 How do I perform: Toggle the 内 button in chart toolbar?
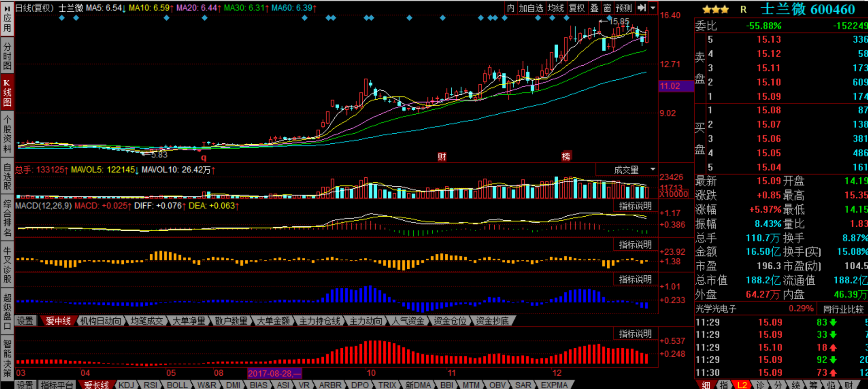[511, 8]
